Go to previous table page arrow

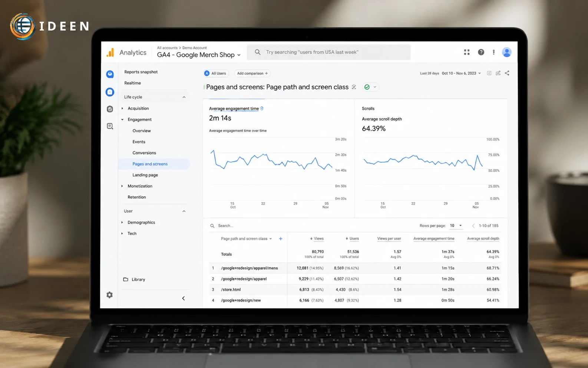[473, 226]
